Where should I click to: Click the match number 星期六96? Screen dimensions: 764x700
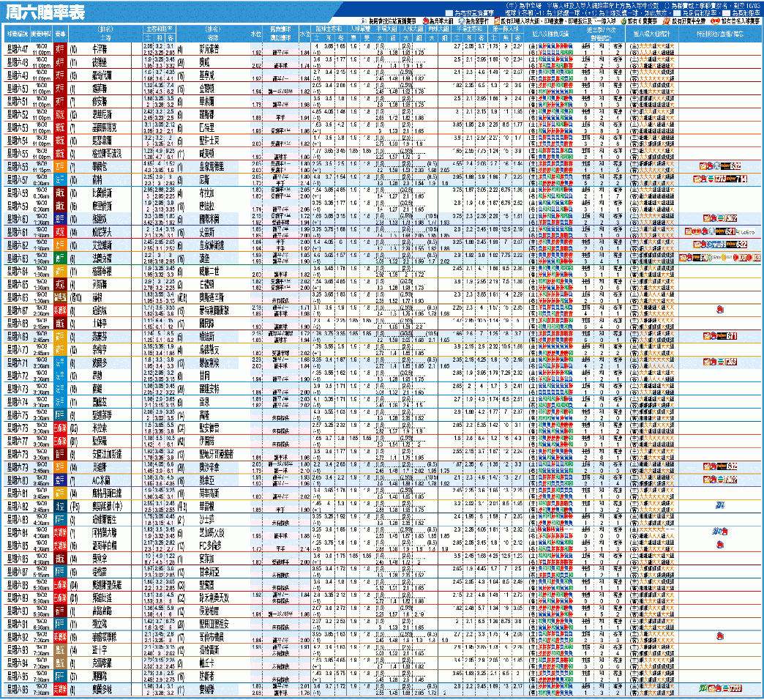pos(18,689)
